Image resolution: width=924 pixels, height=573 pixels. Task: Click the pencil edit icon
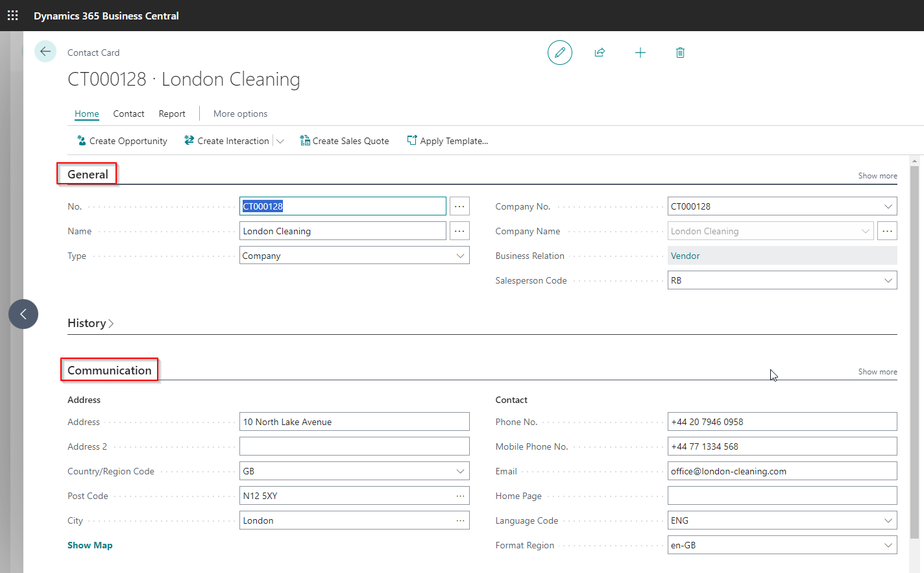coord(560,53)
